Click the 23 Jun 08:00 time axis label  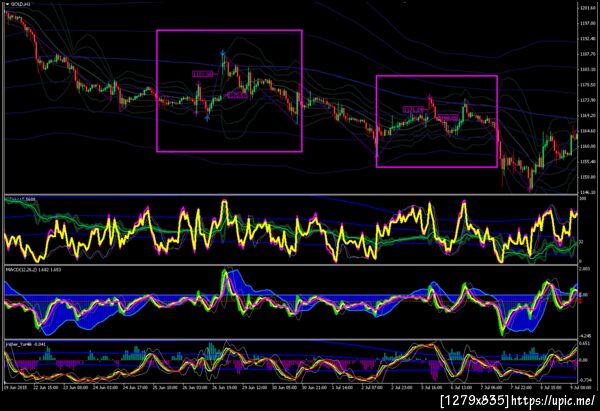pos(75,387)
